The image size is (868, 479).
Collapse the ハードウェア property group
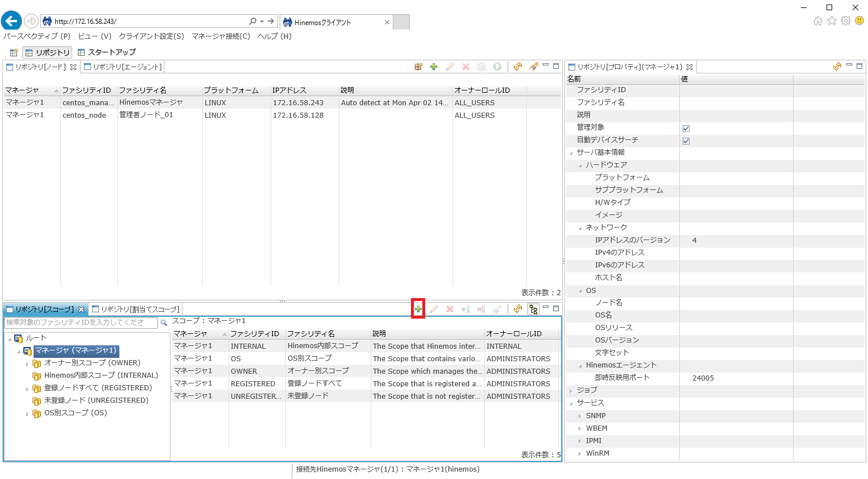click(x=580, y=166)
